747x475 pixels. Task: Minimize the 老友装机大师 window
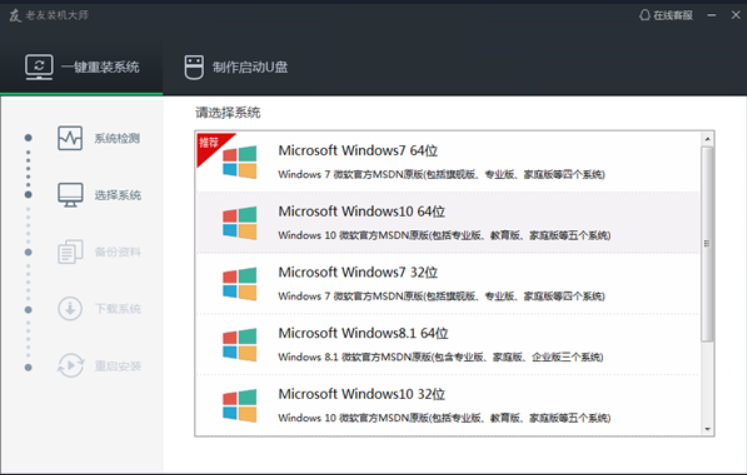[x=710, y=15]
